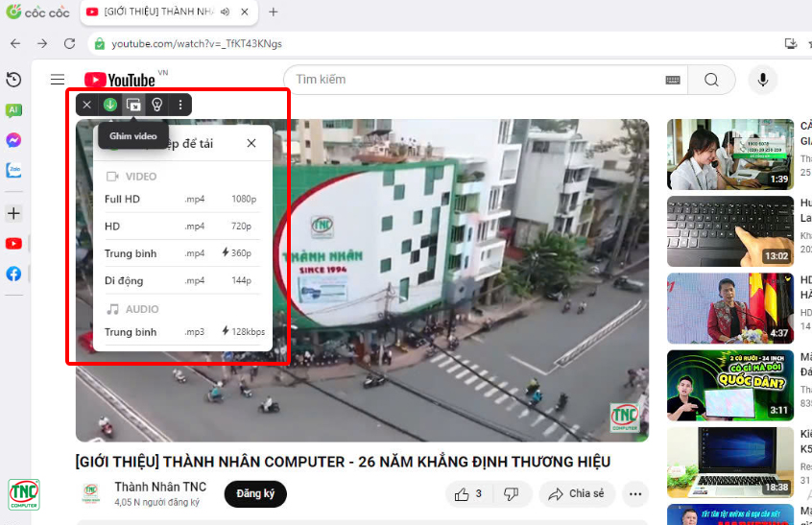Go back in browser navigation
Image resolution: width=812 pixels, height=525 pixels.
15,44
